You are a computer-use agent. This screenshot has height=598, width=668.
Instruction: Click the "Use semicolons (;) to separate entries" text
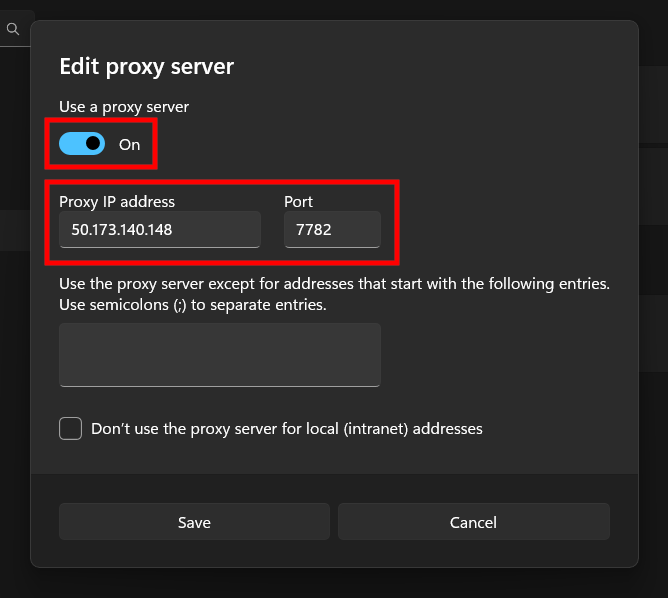[193, 305]
